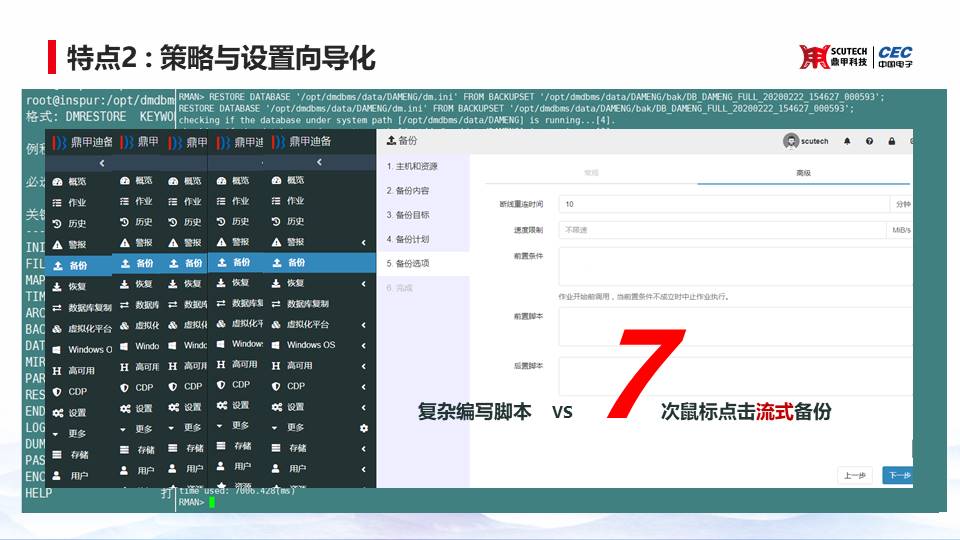960x540 pixels.
Task: Click the CDP shield icon in the rightmost sidebar
Action: click(x=277, y=386)
